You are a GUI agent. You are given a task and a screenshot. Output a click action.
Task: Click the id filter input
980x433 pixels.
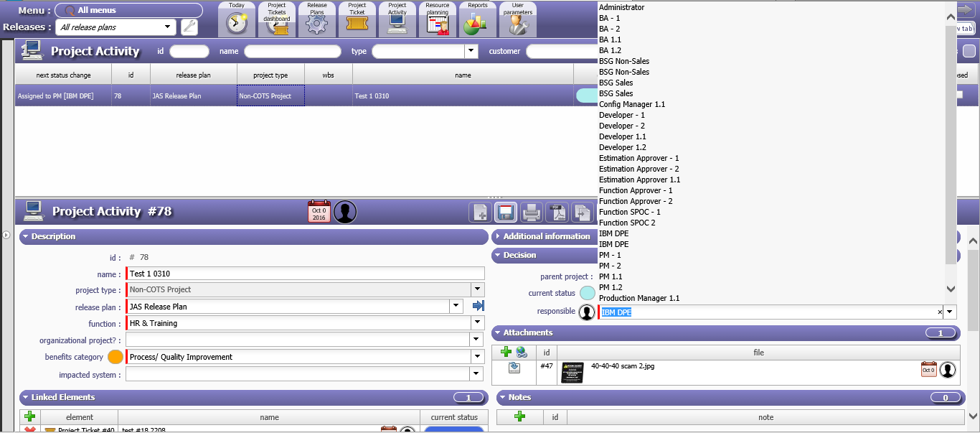click(189, 51)
